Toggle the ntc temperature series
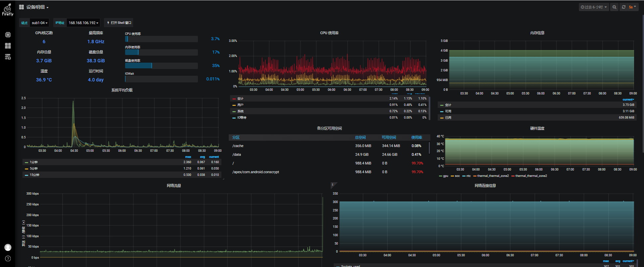The height and width of the screenshot is (267, 644). 468,176
